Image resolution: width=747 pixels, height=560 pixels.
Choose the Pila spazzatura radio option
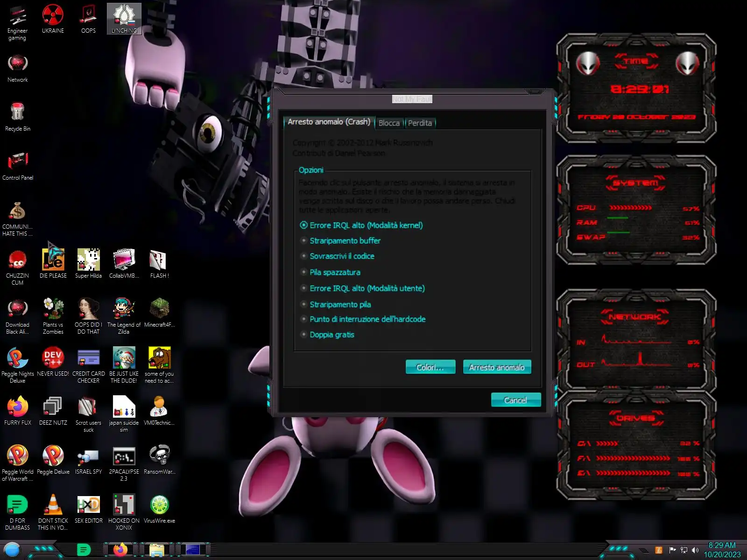pos(330,272)
